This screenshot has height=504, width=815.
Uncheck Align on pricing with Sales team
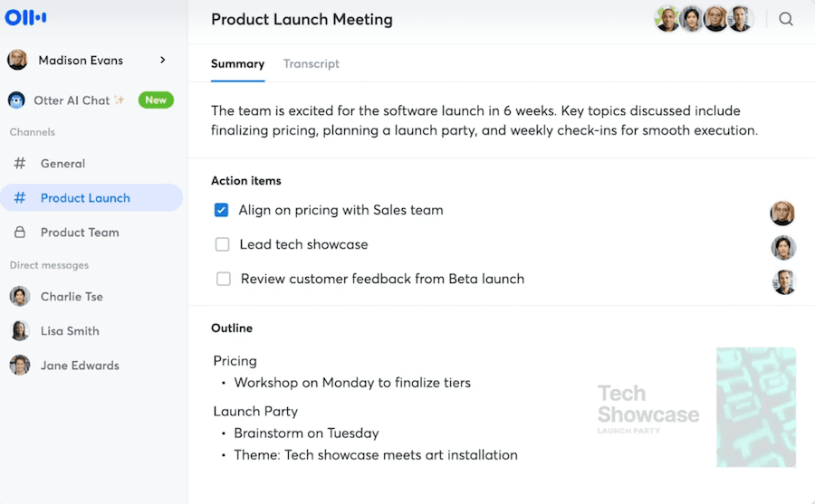pyautogui.click(x=221, y=210)
